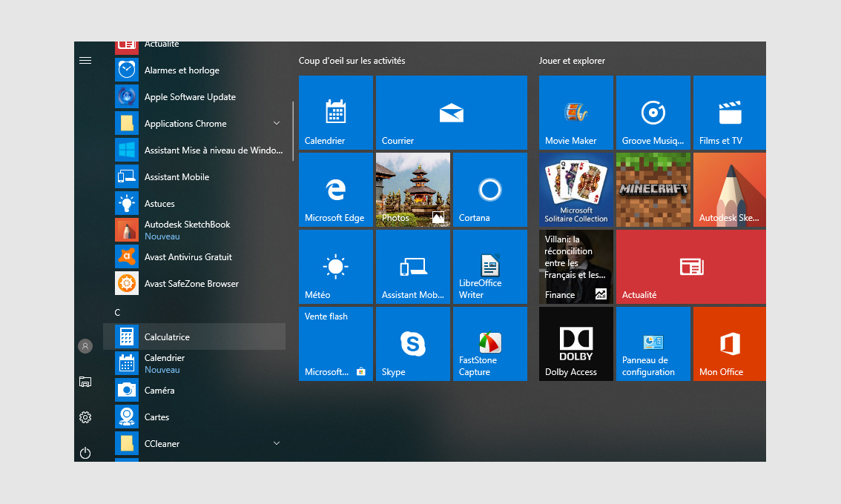Open the Movie Maker tile
841x504 pixels.
coord(576,113)
